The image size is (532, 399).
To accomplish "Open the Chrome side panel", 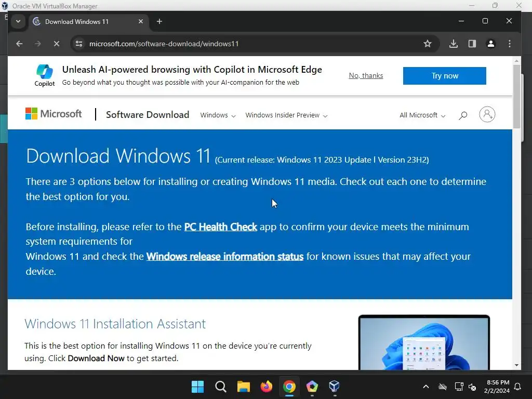I will 472,44.
